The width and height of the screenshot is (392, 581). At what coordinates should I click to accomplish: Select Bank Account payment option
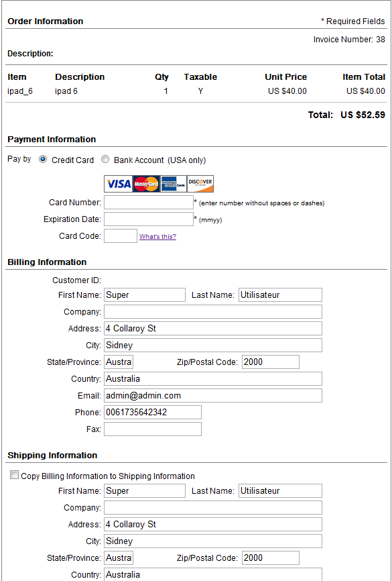[x=105, y=160]
